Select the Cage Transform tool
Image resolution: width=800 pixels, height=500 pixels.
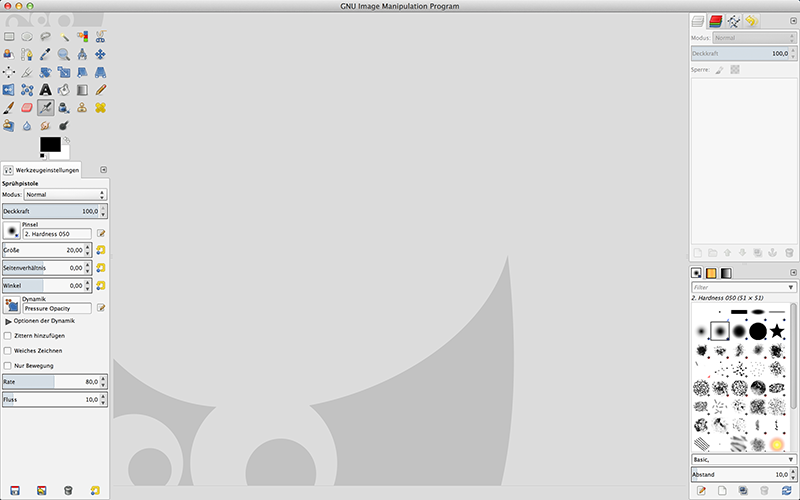point(27,90)
